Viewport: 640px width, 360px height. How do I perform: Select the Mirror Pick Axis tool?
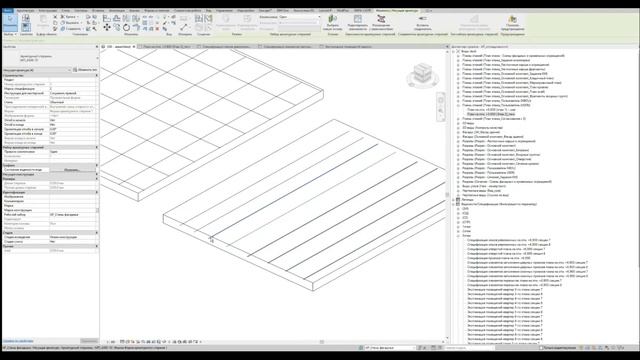tap(126, 18)
